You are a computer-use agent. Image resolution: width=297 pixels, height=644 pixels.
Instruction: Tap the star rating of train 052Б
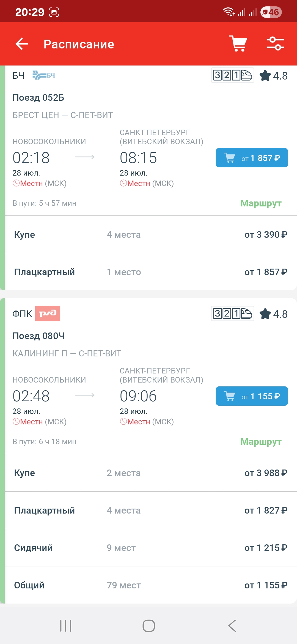point(274,76)
